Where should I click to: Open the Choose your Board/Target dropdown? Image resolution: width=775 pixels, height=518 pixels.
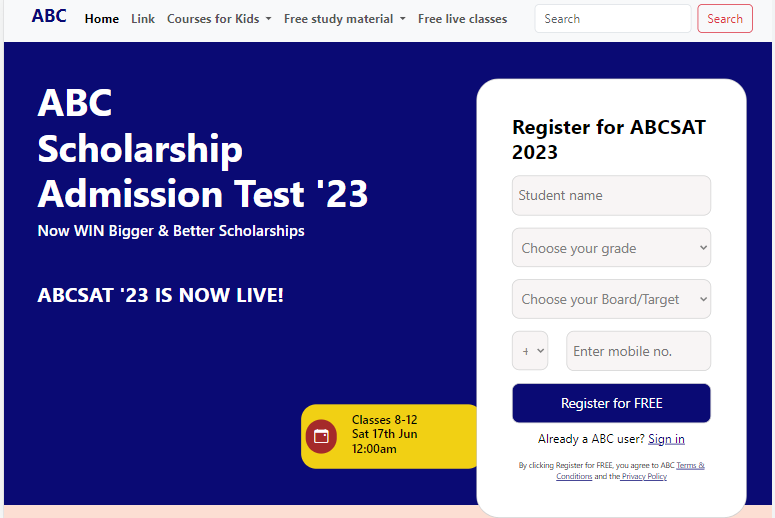click(x=611, y=299)
